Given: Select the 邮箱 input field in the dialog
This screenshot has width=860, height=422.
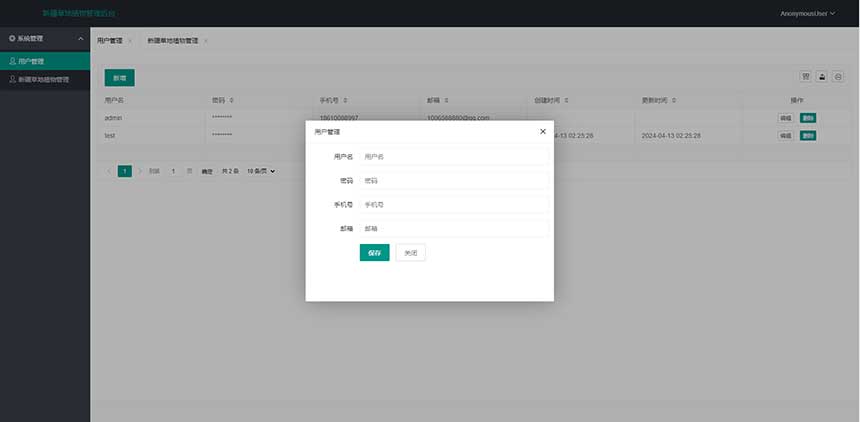Looking at the screenshot, I should [453, 229].
